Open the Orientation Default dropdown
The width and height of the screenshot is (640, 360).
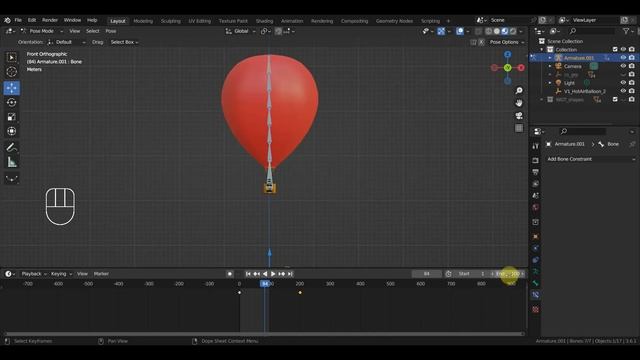coord(66,42)
